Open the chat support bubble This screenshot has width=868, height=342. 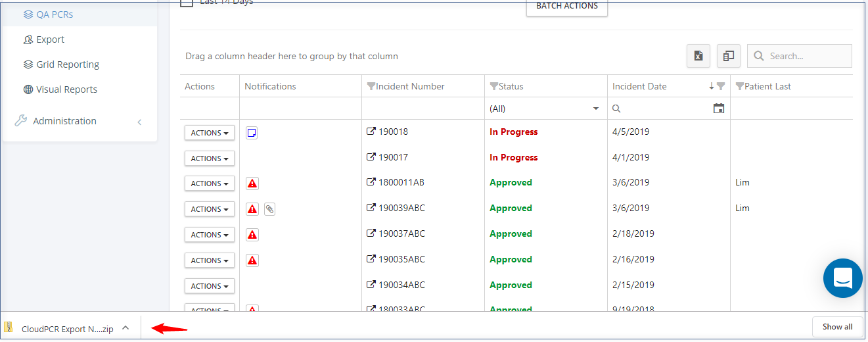click(x=843, y=278)
